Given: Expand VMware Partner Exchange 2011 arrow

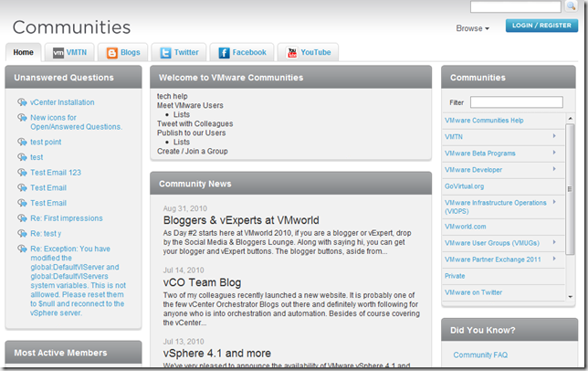Looking at the screenshot, I should [554, 259].
